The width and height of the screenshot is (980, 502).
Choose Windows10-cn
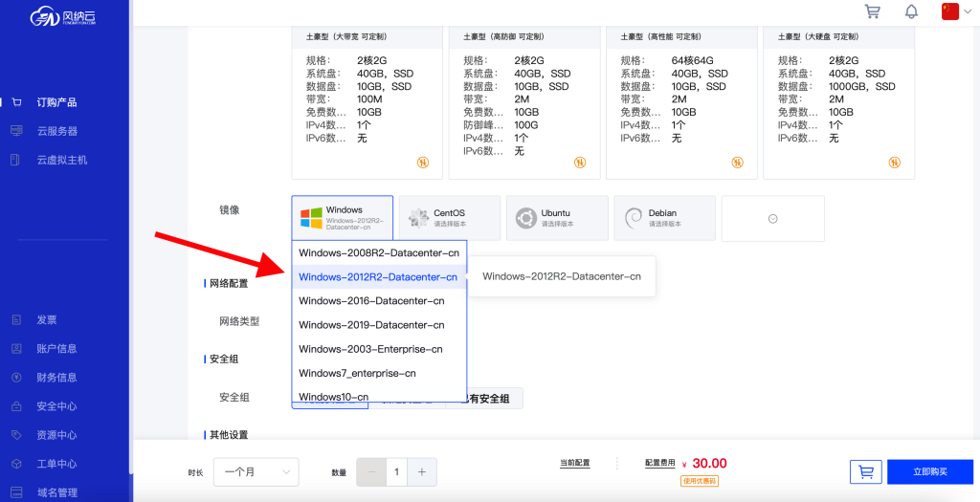point(379,396)
